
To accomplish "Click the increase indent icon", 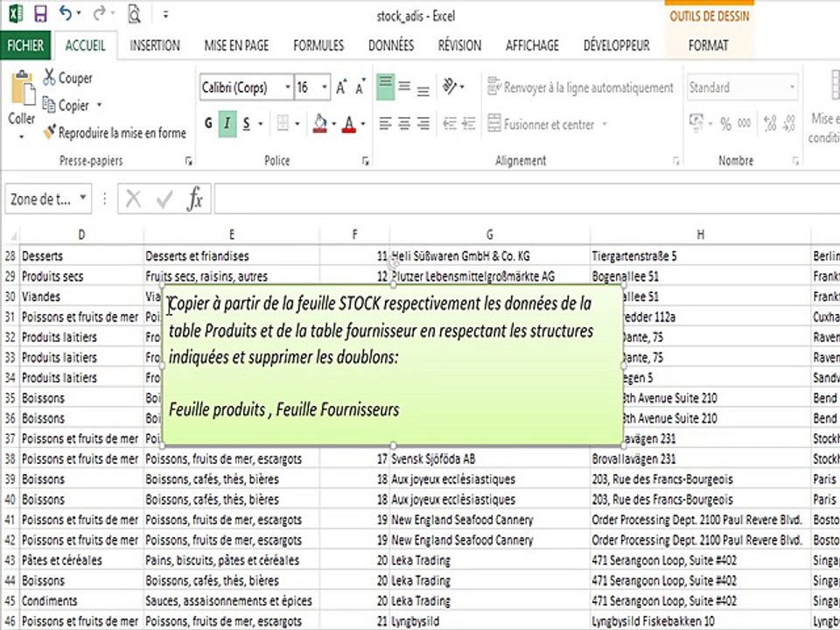I will coord(469,123).
